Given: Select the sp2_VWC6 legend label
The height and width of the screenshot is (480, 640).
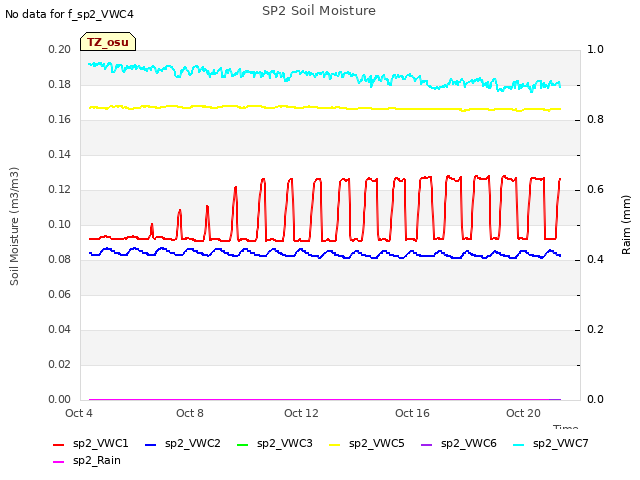Looking at the screenshot, I should [469, 444].
